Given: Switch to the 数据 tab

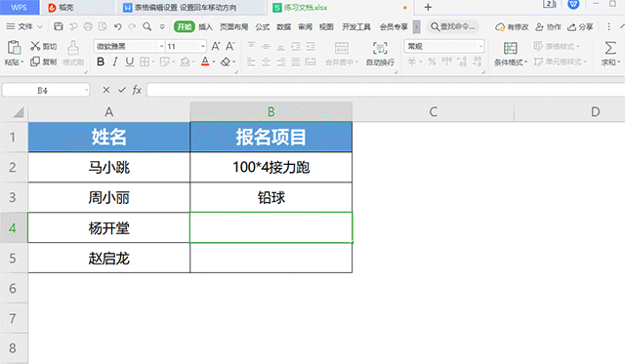Looking at the screenshot, I should [x=284, y=26].
